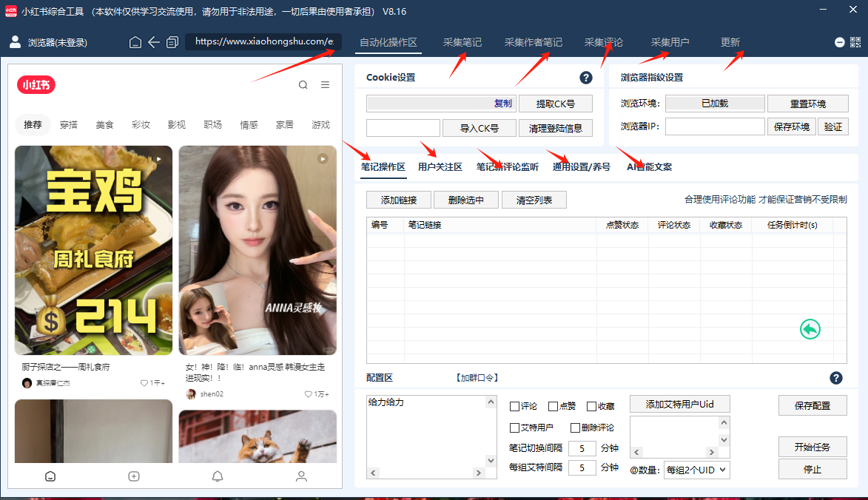Enable the 收藏 checkbox
This screenshot has width=868, height=500.
[x=591, y=407]
